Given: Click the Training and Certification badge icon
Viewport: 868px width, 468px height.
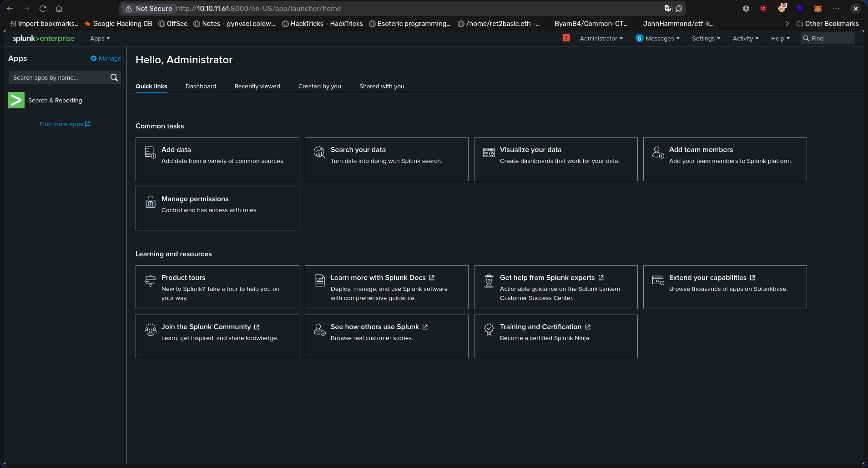Looking at the screenshot, I should tap(489, 330).
